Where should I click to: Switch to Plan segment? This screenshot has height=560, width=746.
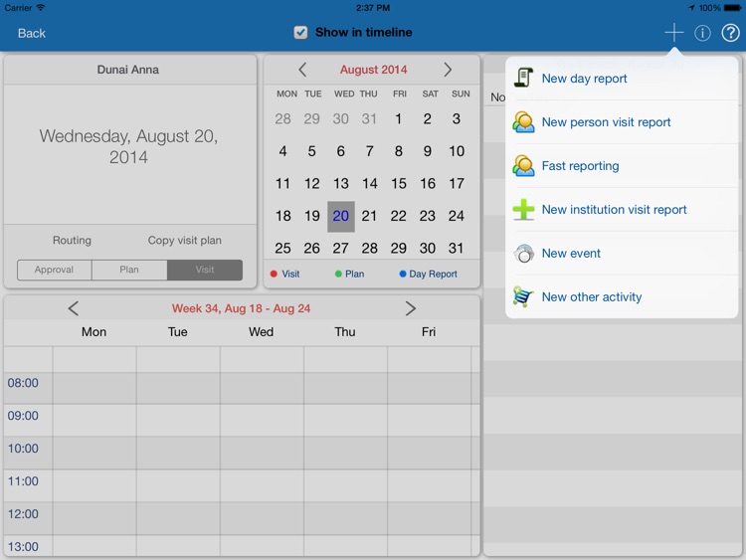(129, 270)
